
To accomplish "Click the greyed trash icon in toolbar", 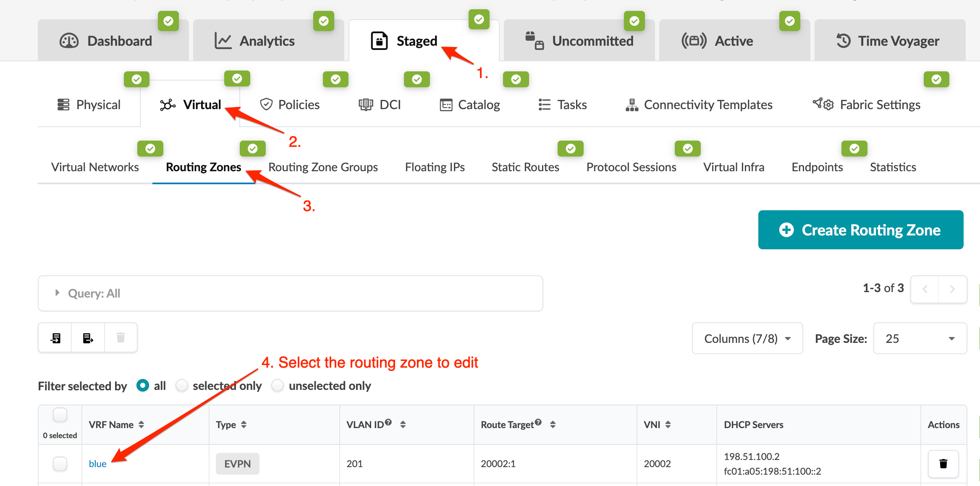I will point(121,338).
